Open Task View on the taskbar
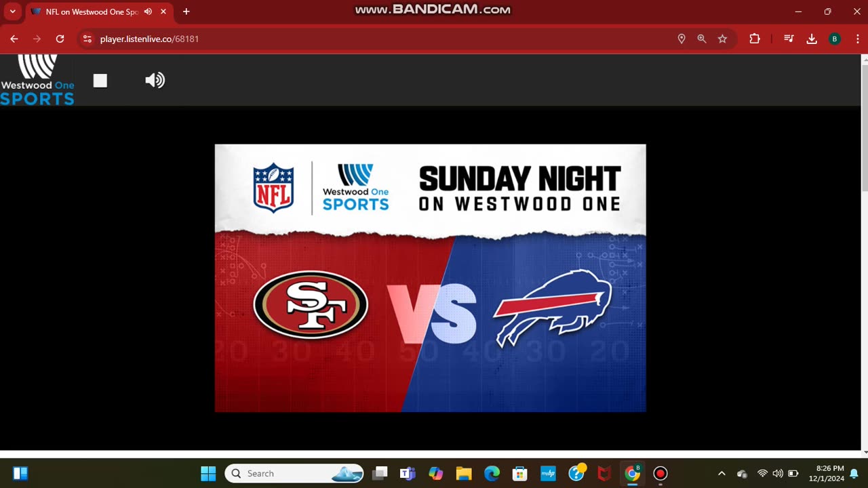The height and width of the screenshot is (488, 868). click(x=380, y=473)
